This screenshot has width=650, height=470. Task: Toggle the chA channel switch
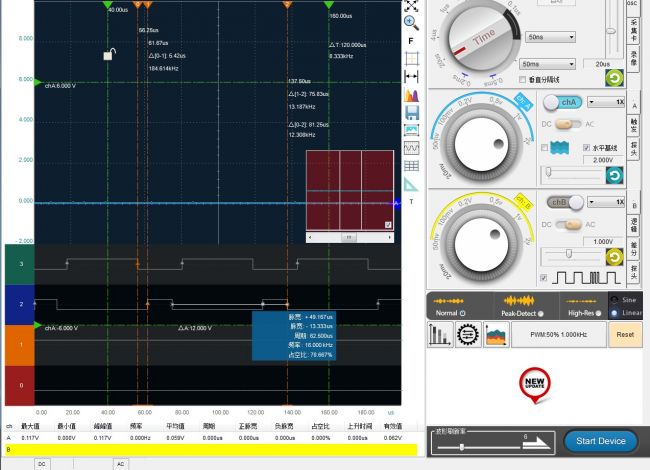tap(563, 102)
